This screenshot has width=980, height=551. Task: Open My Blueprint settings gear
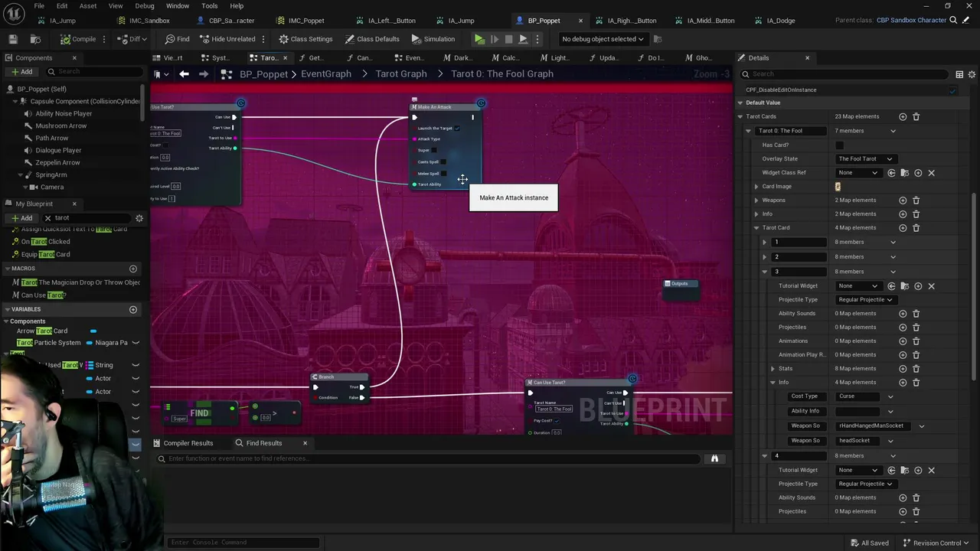tap(139, 218)
